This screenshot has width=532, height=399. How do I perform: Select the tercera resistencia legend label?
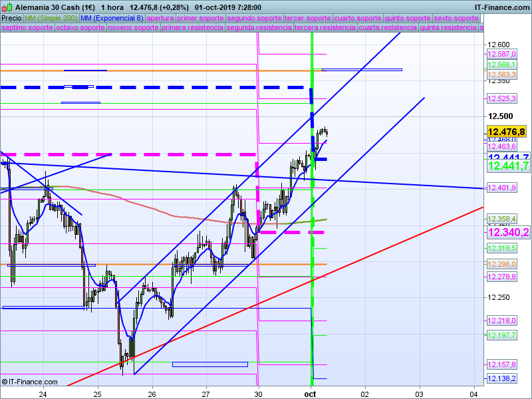(325, 27)
